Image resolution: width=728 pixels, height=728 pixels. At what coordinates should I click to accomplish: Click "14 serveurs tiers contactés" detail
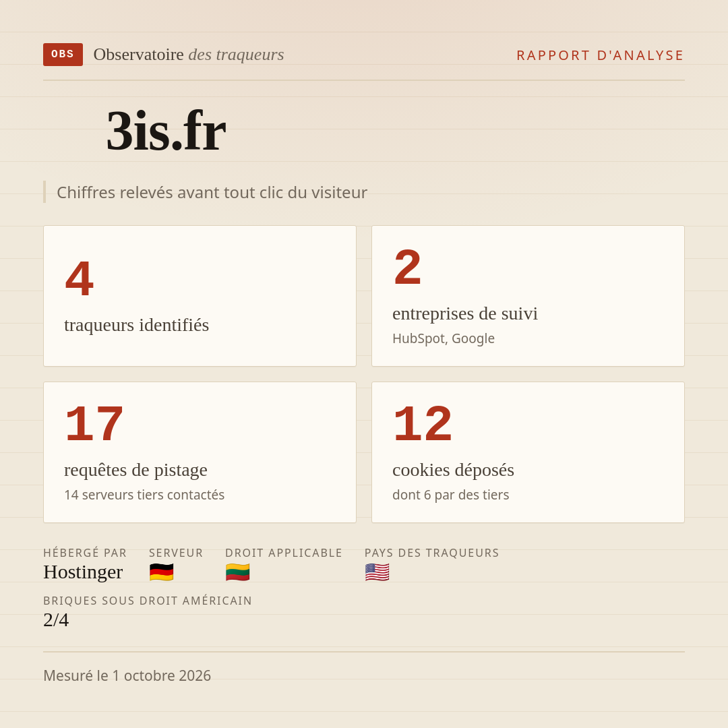pyautogui.click(x=144, y=495)
